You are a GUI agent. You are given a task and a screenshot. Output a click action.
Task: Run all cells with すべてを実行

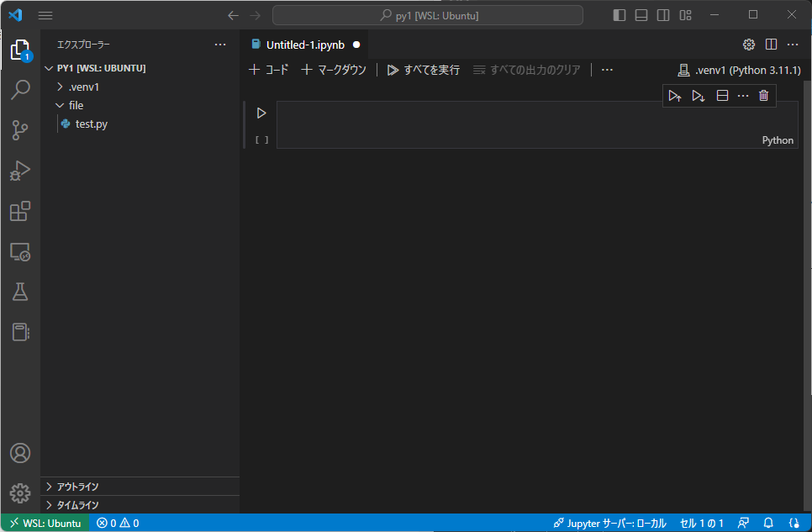tap(423, 70)
